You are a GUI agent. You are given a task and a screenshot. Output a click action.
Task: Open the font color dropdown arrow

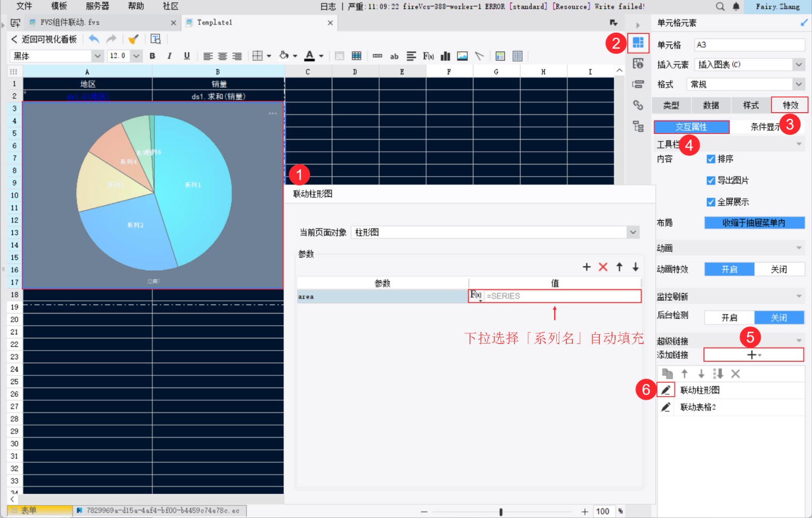click(x=321, y=56)
